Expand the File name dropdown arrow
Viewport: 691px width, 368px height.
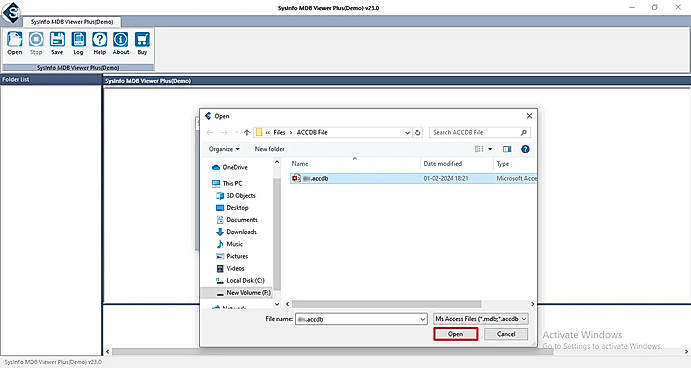tap(423, 319)
